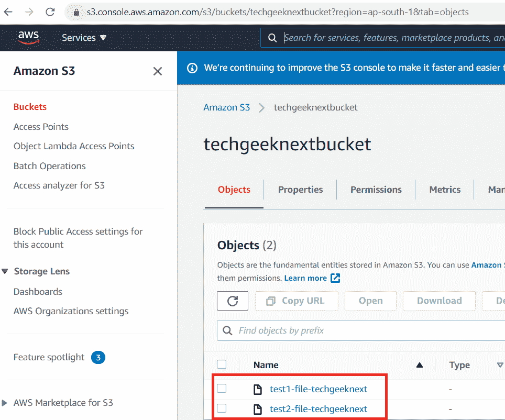Check the test2-file-techgeeknext row
The image size is (505, 420).
pos(222,408)
